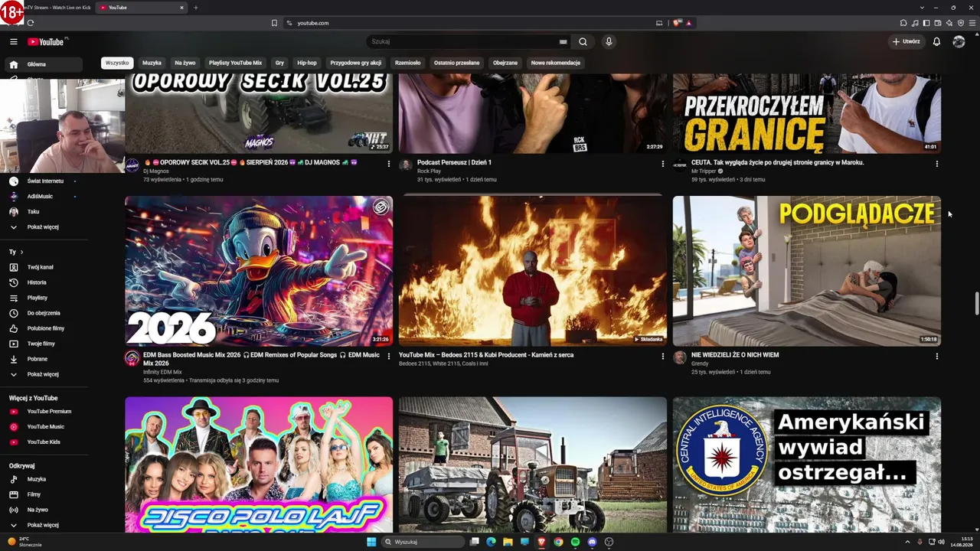
Task: Expand Pokaż więcej under Odkrywaj
Action: tap(44, 525)
